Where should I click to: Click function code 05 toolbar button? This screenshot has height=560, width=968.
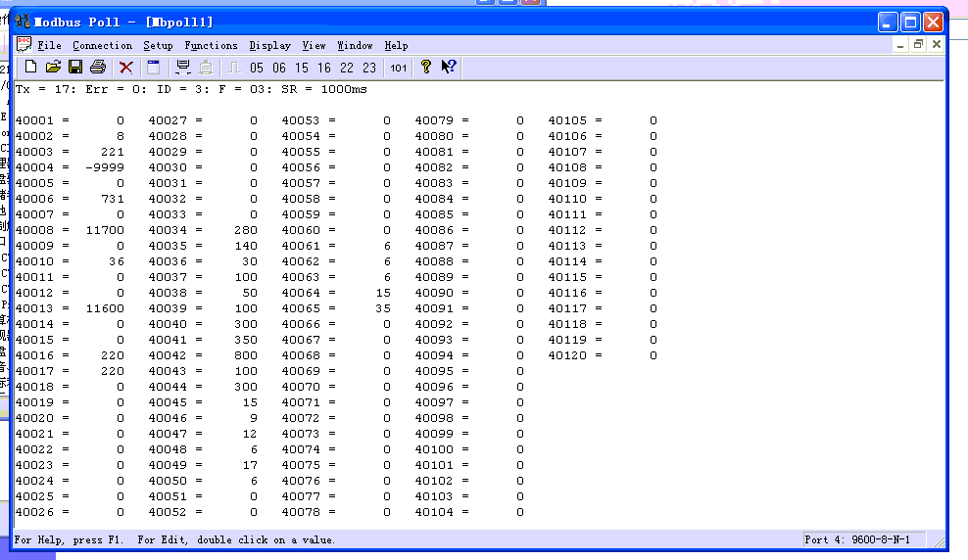pos(257,68)
